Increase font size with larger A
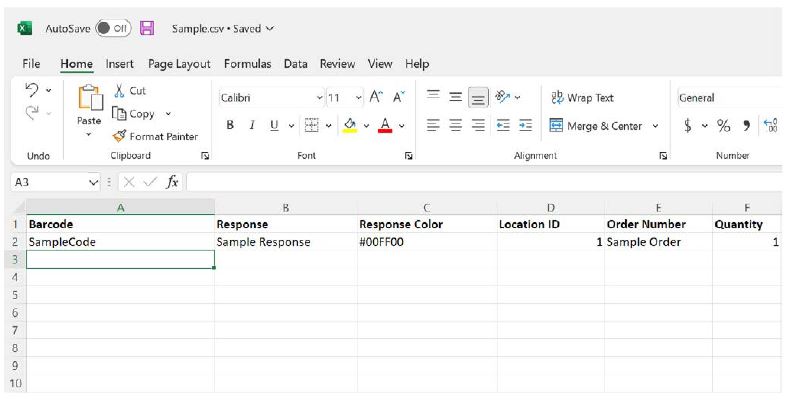 pyautogui.click(x=375, y=98)
